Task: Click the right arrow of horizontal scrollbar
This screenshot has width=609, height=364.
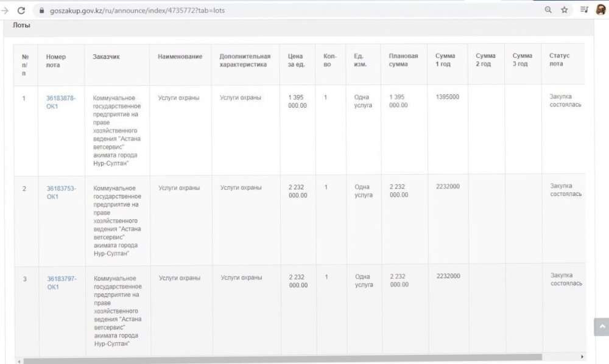Action: click(582, 357)
